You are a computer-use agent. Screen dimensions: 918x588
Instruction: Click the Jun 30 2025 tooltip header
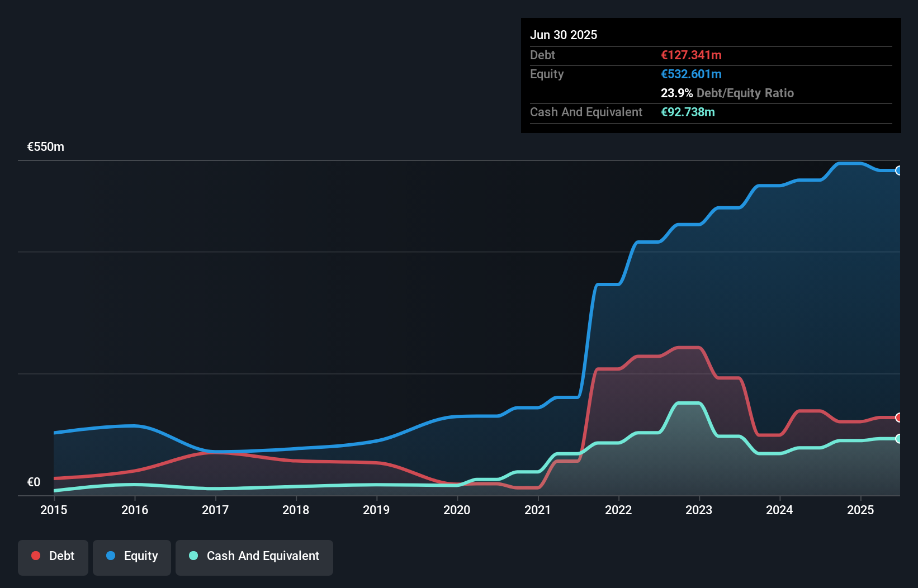(564, 35)
